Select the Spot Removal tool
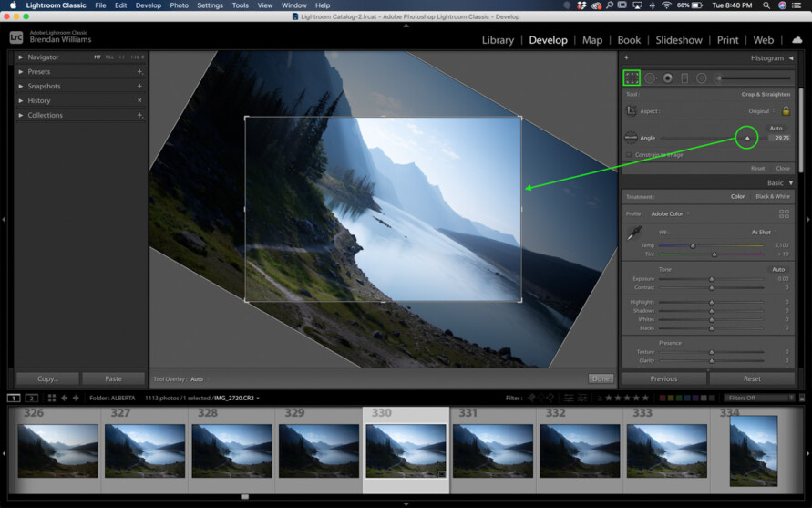 [651, 78]
